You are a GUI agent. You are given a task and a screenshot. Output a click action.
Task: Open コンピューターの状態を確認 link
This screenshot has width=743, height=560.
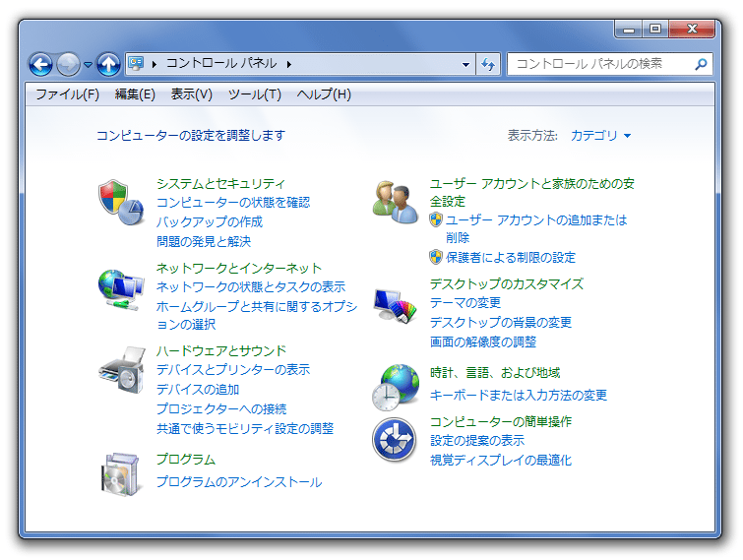tap(233, 203)
